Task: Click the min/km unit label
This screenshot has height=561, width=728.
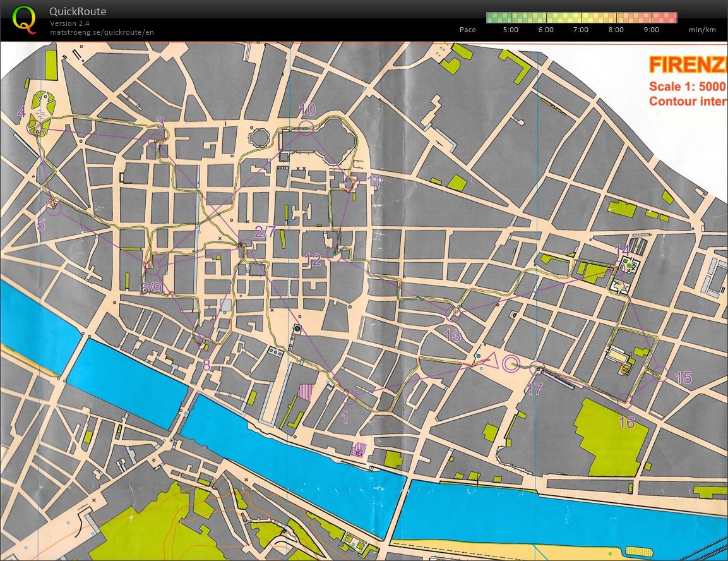Action: tap(702, 30)
